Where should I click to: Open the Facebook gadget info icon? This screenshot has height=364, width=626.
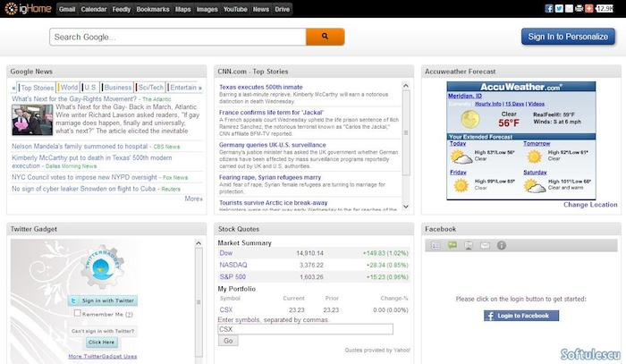(502, 245)
